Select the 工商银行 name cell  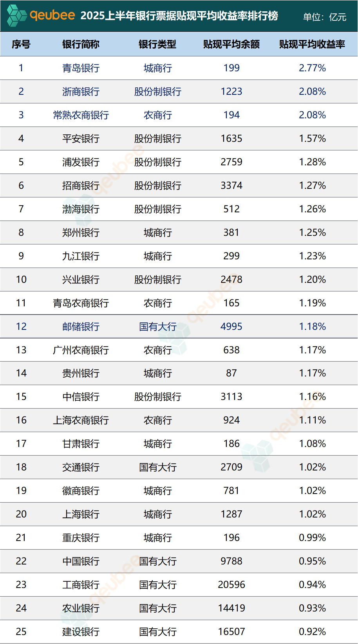point(81,585)
